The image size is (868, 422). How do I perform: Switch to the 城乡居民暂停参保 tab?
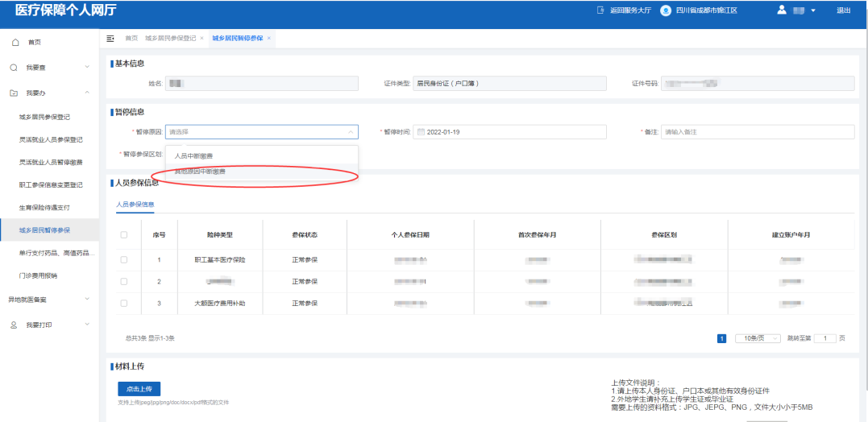[x=238, y=38]
